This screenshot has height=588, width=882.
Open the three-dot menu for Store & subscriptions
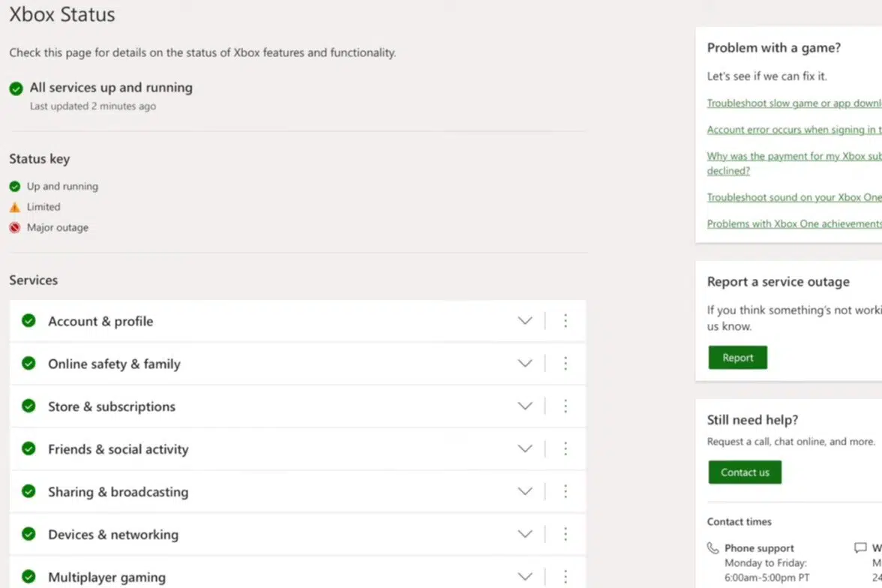tap(565, 406)
